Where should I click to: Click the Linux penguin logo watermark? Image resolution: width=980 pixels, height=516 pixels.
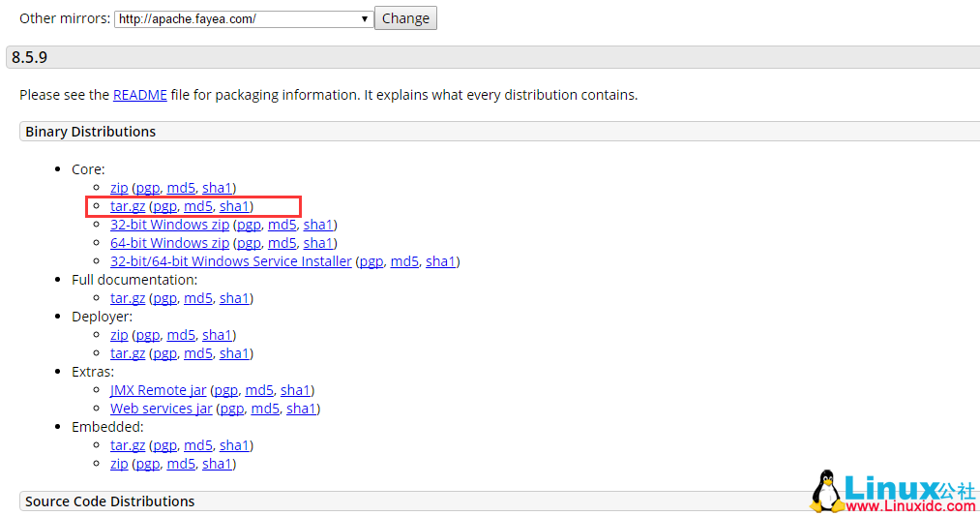pos(825,491)
